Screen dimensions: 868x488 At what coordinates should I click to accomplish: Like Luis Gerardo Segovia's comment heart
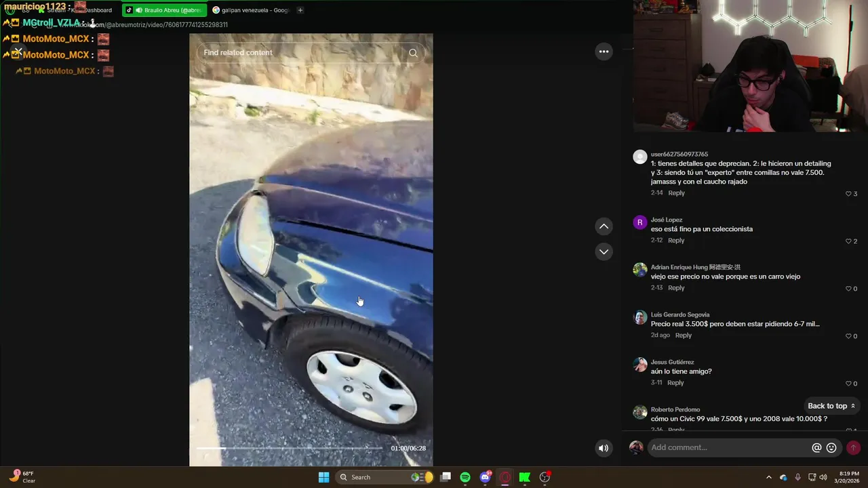tap(848, 336)
